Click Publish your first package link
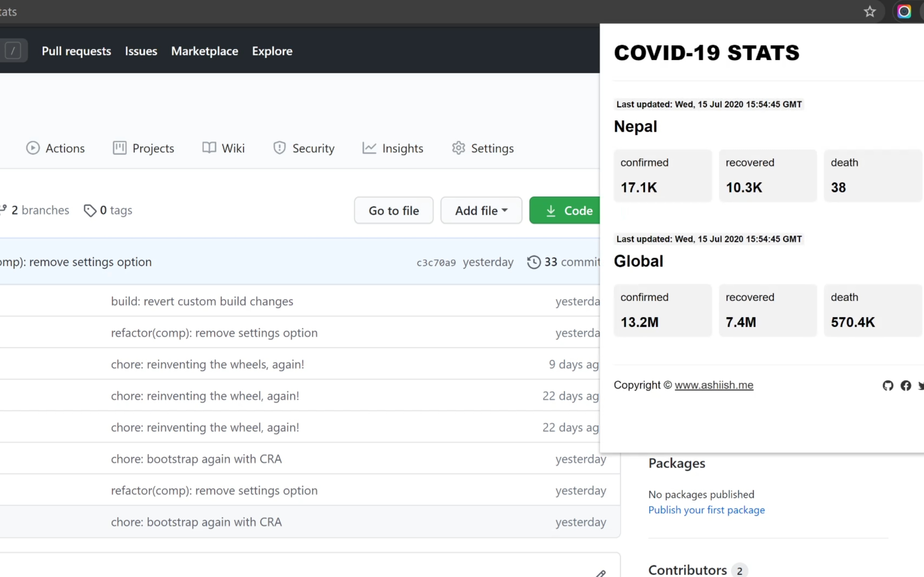This screenshot has width=924, height=577. pyautogui.click(x=706, y=509)
